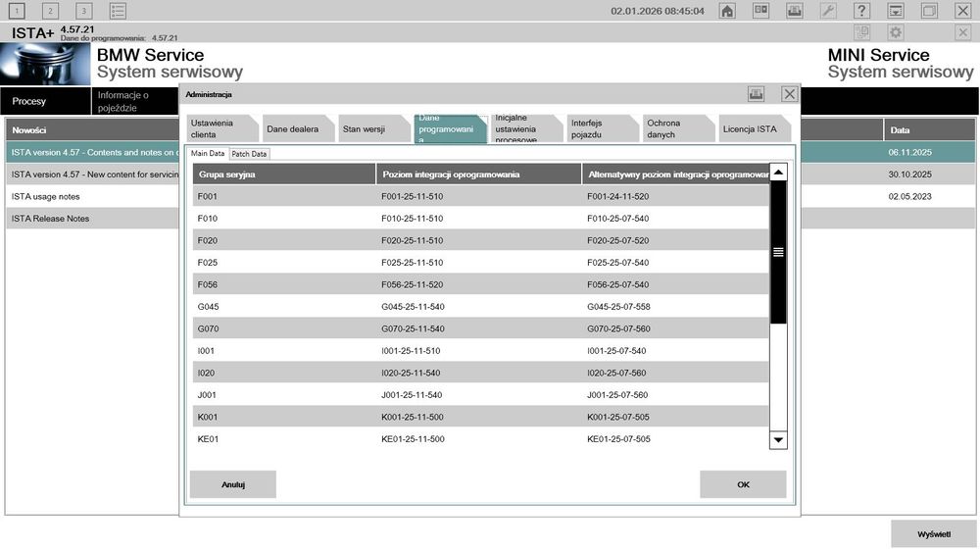The width and height of the screenshot is (980, 552).
Task: Click the KE01-25-07-505 cell
Action: point(618,439)
